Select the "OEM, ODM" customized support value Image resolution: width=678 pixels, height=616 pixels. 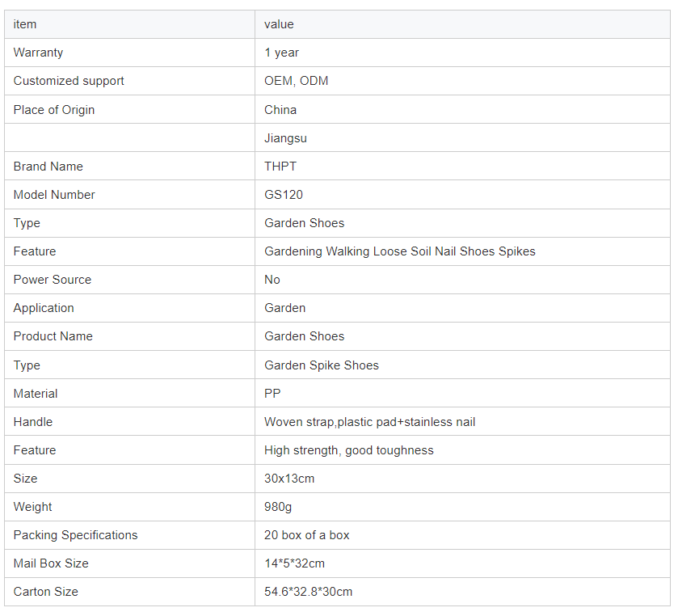pos(296,81)
